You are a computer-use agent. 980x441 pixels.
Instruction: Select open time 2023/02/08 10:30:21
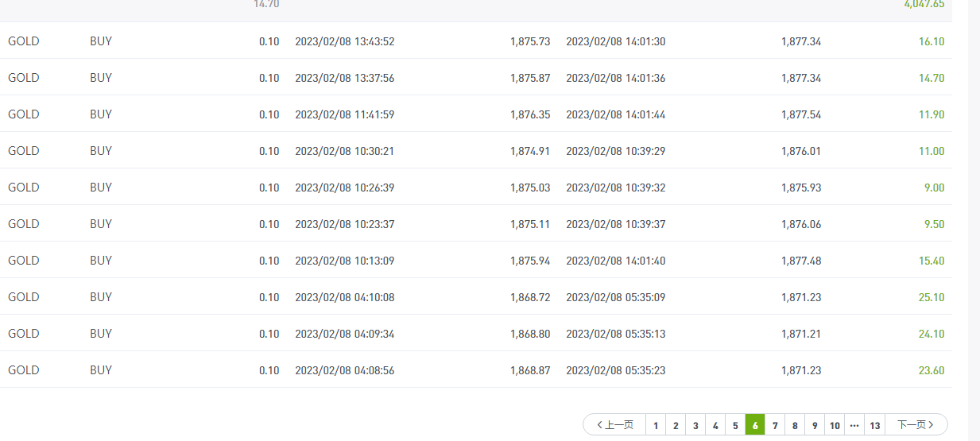coord(344,151)
